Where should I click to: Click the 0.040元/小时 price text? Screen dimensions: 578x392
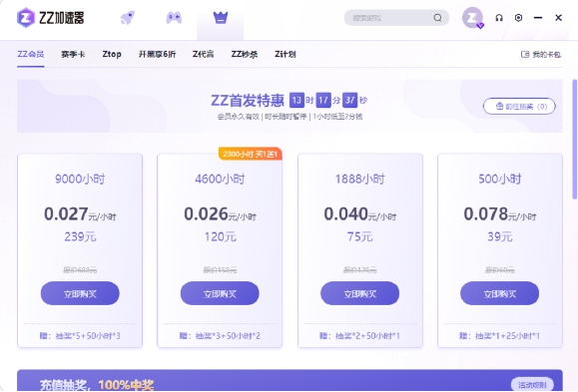tap(359, 214)
